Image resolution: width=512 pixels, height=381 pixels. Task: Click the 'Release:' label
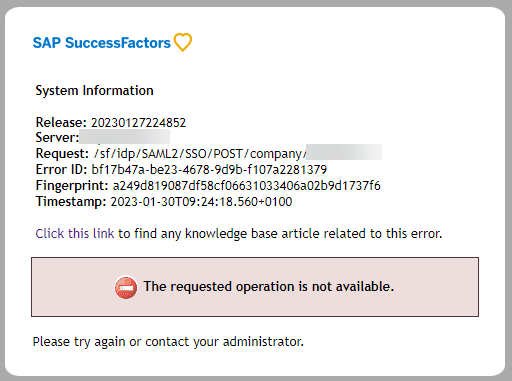61,123
